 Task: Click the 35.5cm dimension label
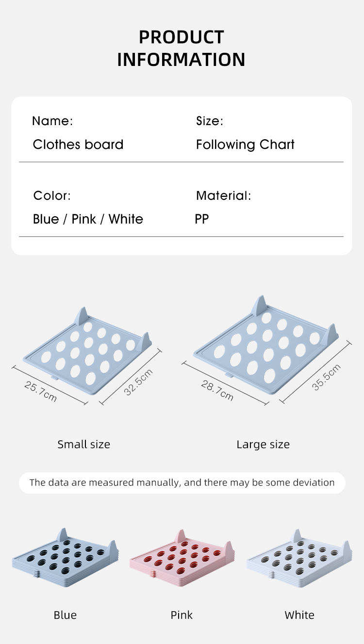[x=326, y=377]
